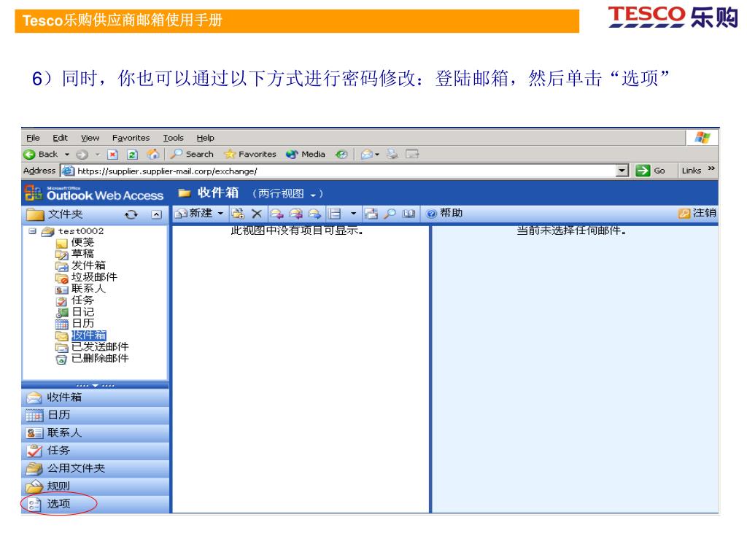The width and height of the screenshot is (747, 560).
Task: Click the Move/Copy to folder icon
Action: [x=238, y=214]
